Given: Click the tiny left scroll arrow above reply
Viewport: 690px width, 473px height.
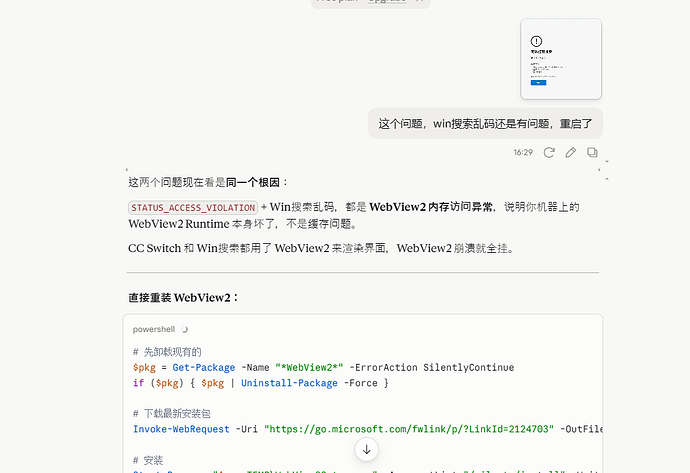Looking at the screenshot, I should pos(127,169).
